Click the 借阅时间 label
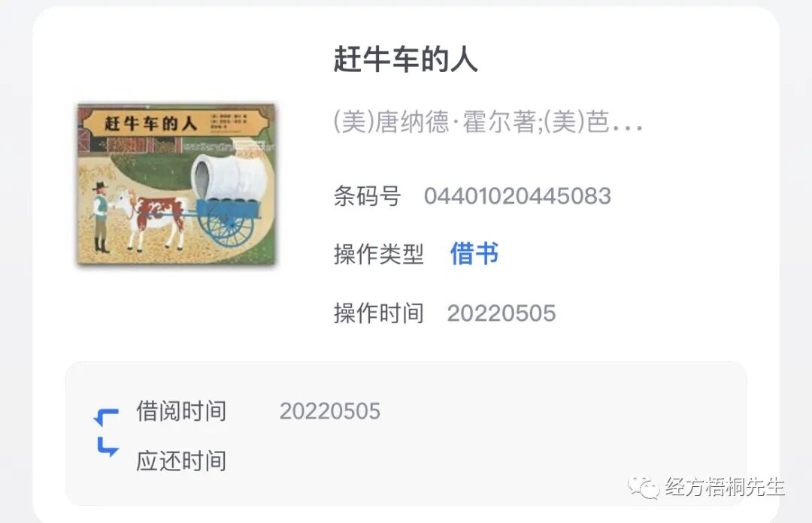This screenshot has width=812, height=523. 181,411
